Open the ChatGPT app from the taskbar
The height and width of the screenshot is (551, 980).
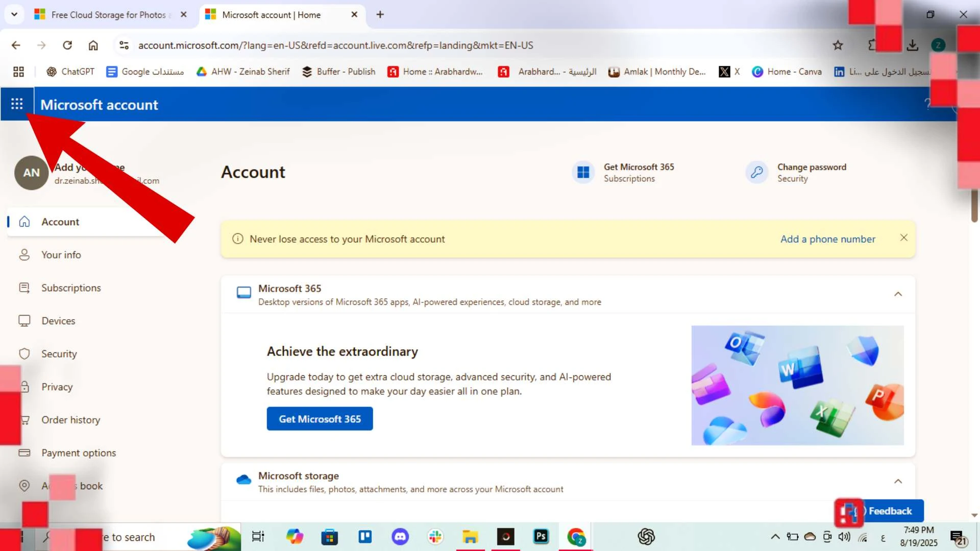point(646,537)
